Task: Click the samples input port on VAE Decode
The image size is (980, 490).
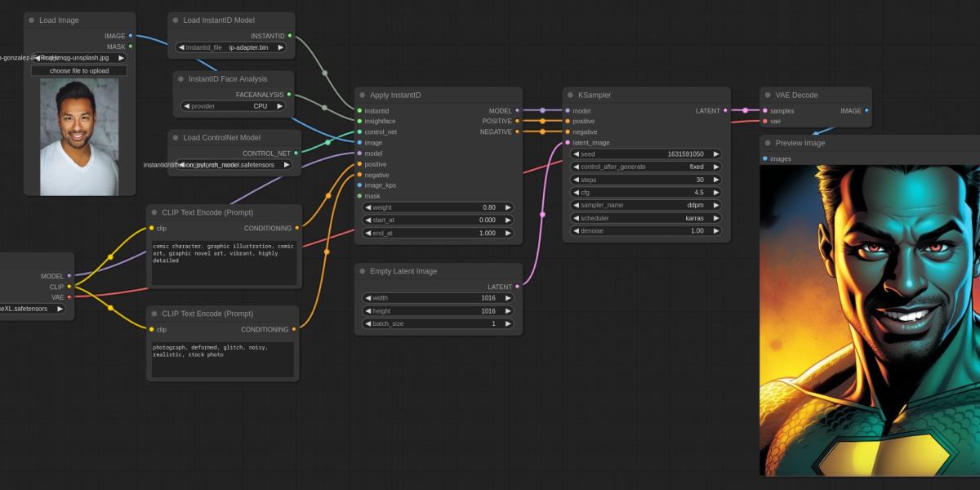Action: click(764, 111)
